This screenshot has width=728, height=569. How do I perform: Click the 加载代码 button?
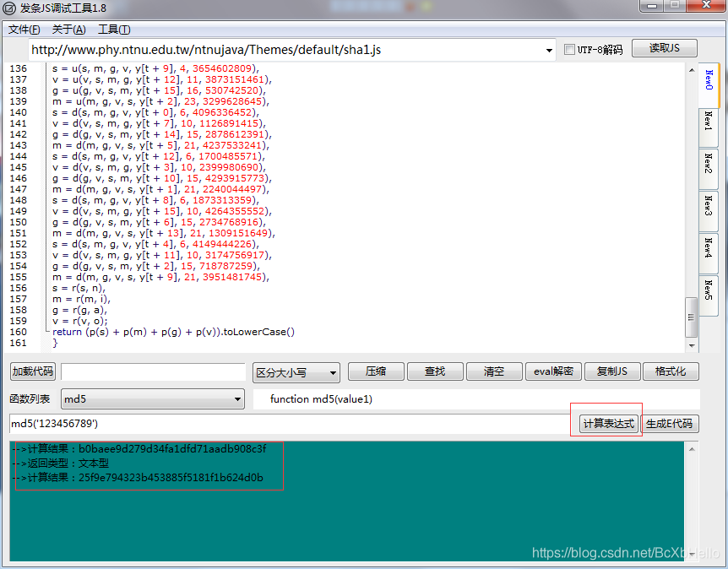32,371
